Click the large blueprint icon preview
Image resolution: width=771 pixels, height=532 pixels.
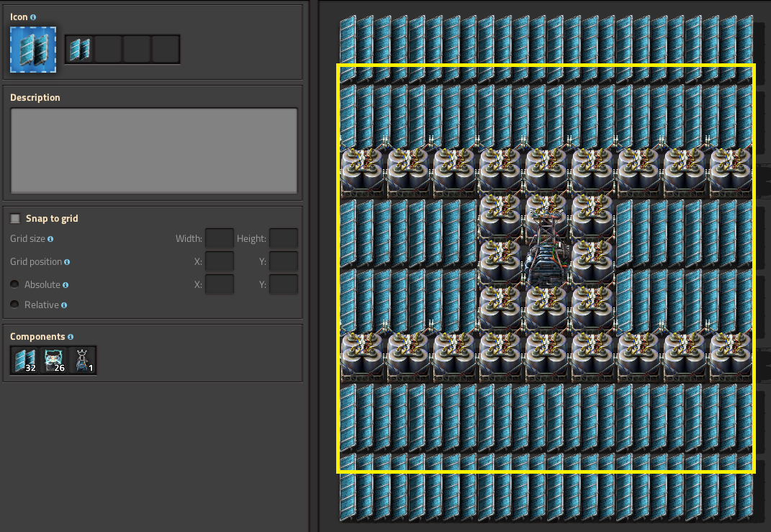(x=33, y=50)
